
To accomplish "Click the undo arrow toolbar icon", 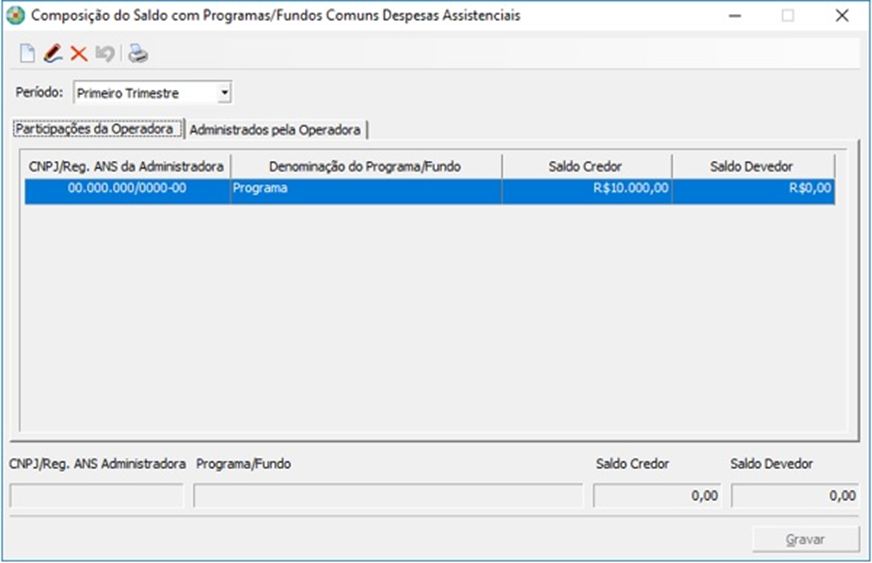I will coord(105,54).
